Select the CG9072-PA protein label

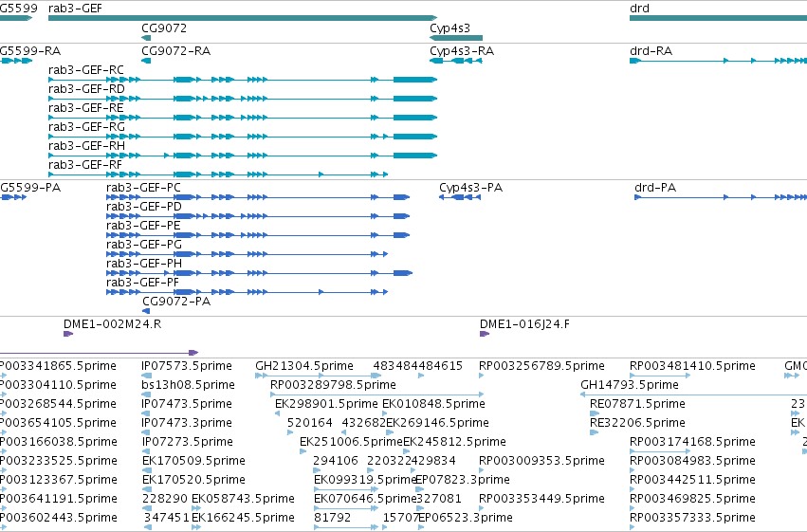(x=176, y=302)
